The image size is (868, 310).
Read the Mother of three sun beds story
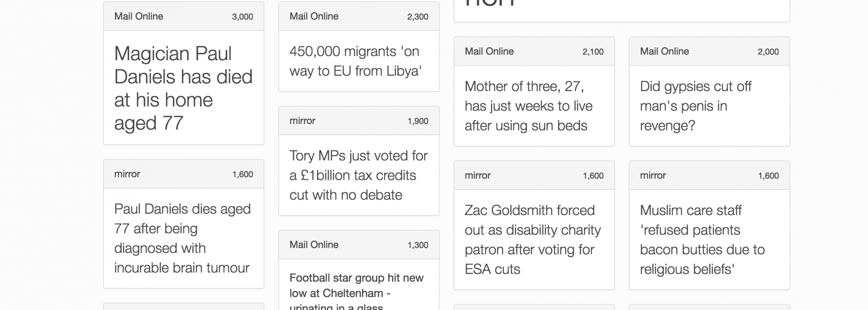(x=528, y=106)
